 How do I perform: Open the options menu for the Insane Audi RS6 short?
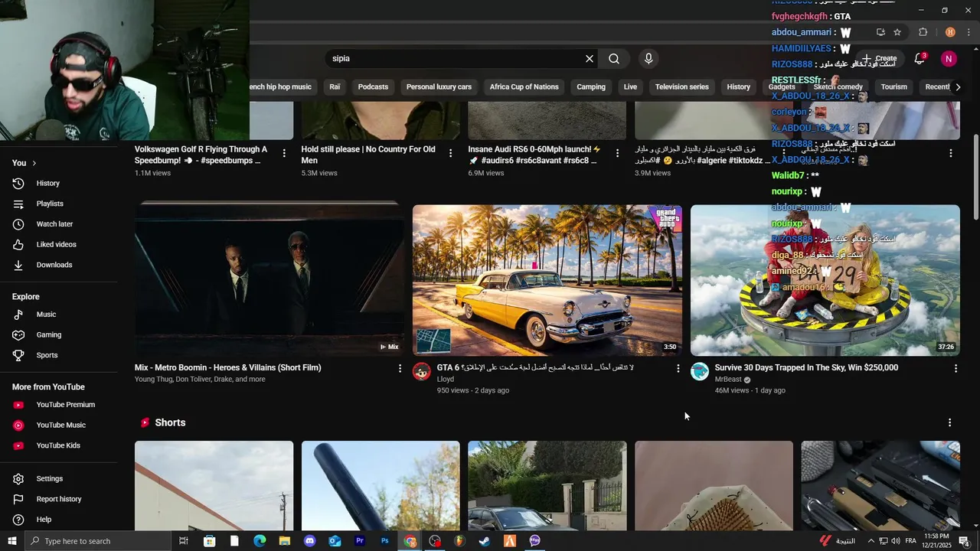click(618, 153)
